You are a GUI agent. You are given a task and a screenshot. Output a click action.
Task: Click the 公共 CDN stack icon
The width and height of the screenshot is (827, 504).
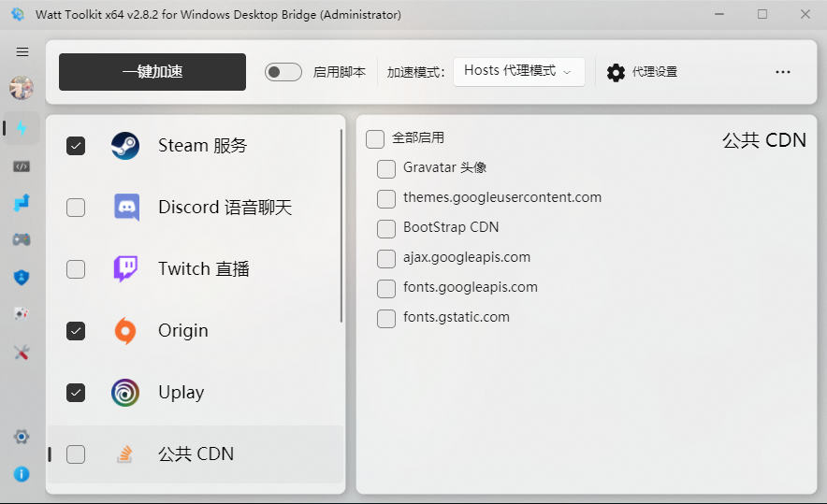coord(124,454)
